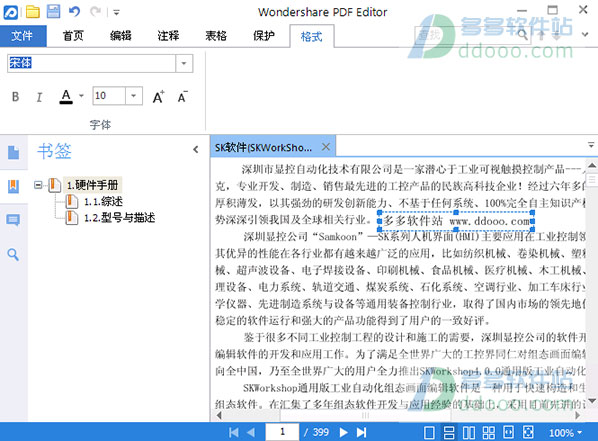Image resolution: width=598 pixels, height=441 pixels.
Task: Open the bookmarks sidebar panel
Action: tap(13, 187)
